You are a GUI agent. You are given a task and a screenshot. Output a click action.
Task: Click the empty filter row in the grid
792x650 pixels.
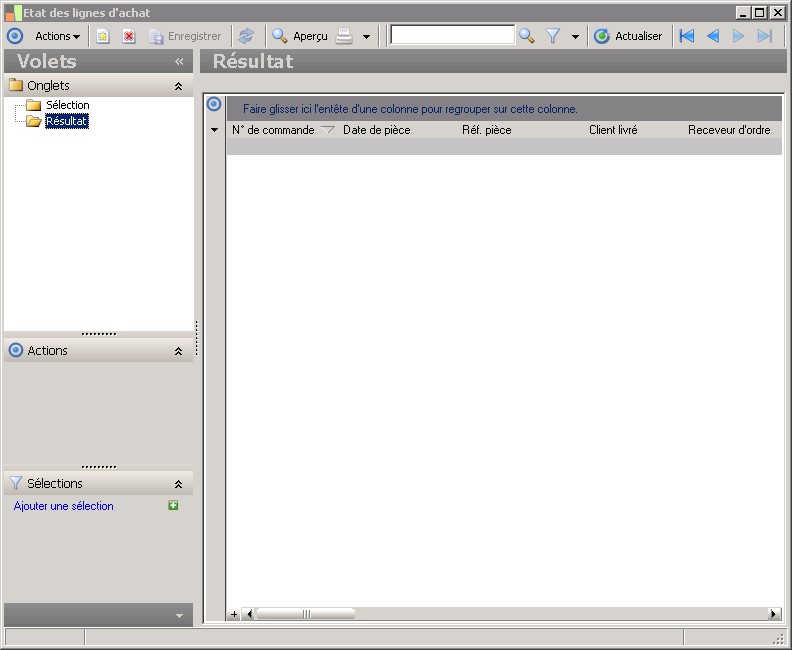pos(504,146)
